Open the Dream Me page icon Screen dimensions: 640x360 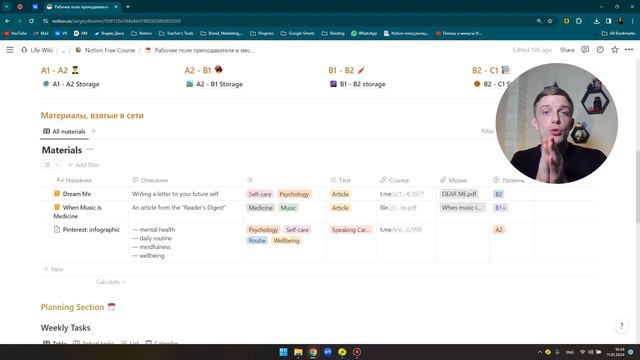57,193
